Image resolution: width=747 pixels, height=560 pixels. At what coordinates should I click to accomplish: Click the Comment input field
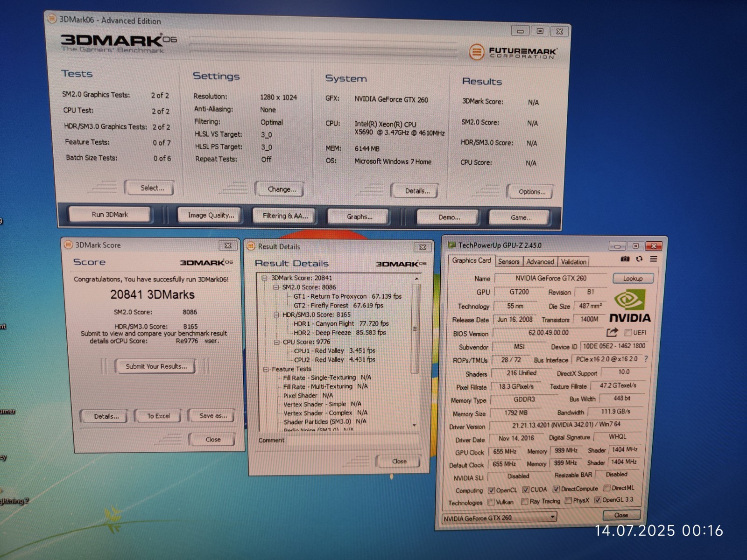(354, 440)
